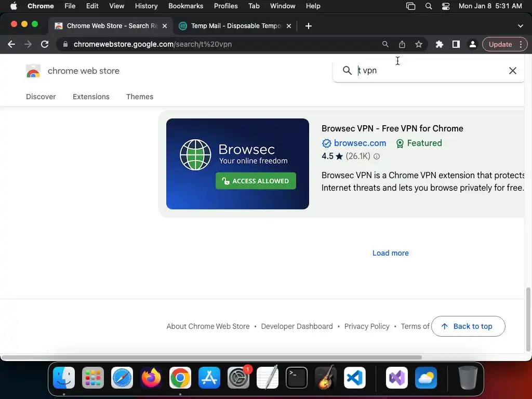532x399 pixels.
Task: Switch to the Temp Mail tab
Action: point(235,26)
